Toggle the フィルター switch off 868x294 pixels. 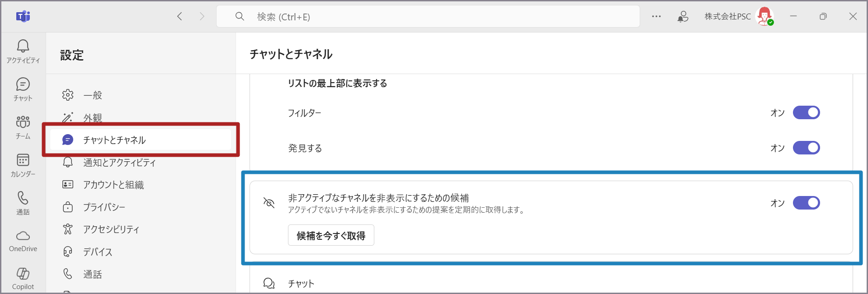pos(806,112)
